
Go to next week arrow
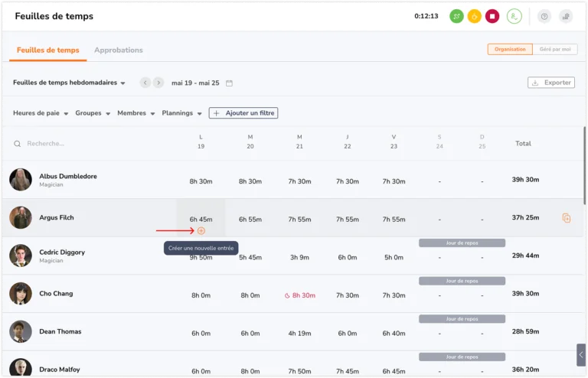coord(158,83)
